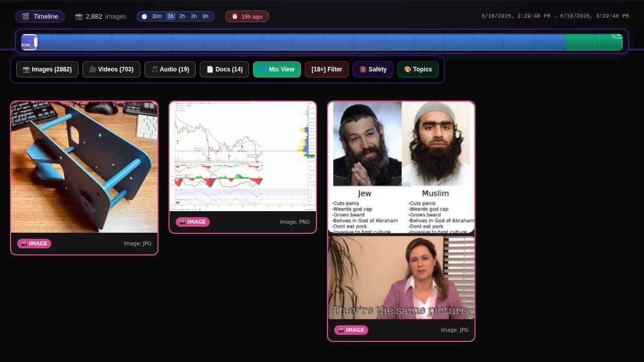The width and height of the screenshot is (644, 362).
Task: Click the palette icon on Topics
Action: (x=408, y=69)
